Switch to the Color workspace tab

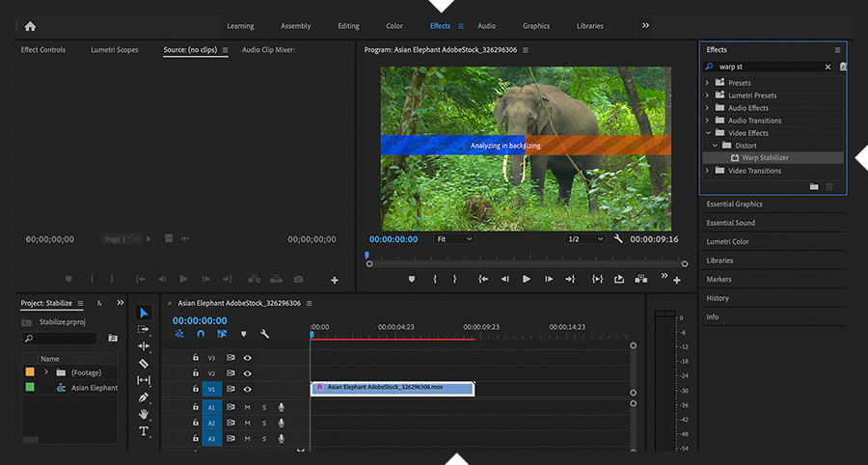click(x=394, y=26)
